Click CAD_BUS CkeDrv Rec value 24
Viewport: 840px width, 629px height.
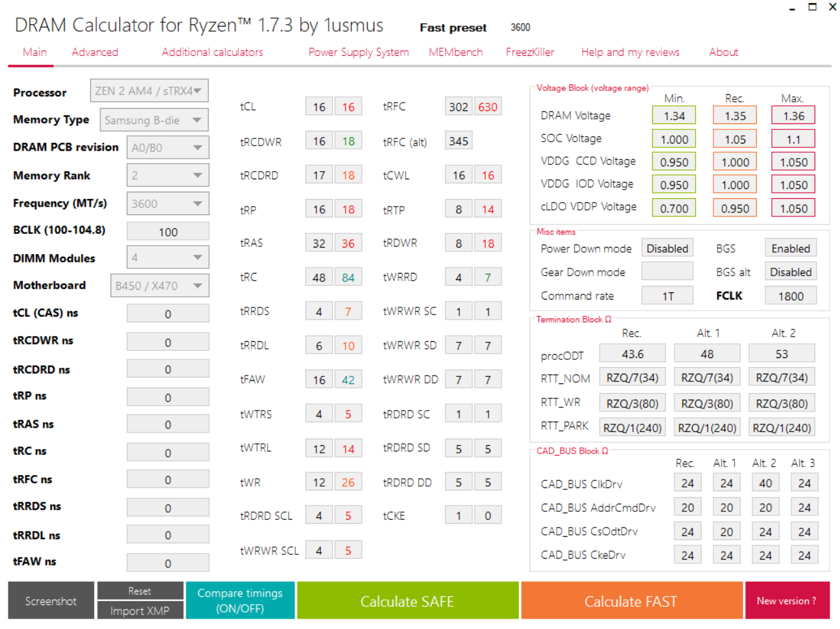687,555
